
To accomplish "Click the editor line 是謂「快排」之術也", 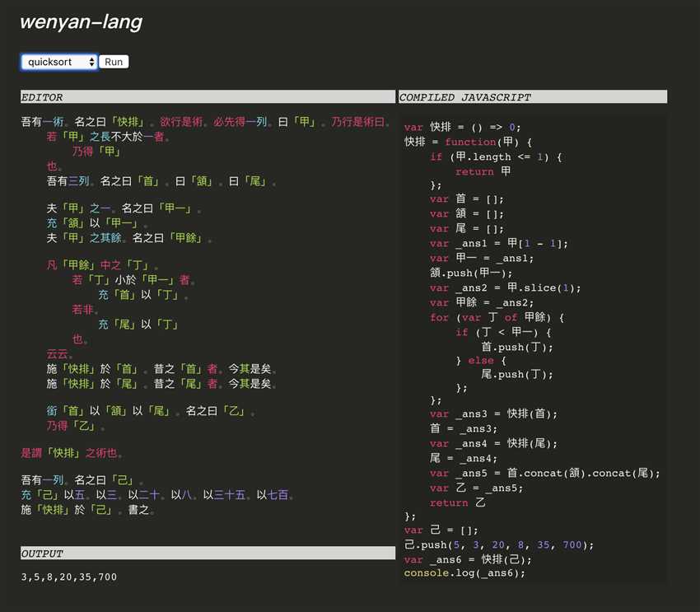I will [72, 453].
